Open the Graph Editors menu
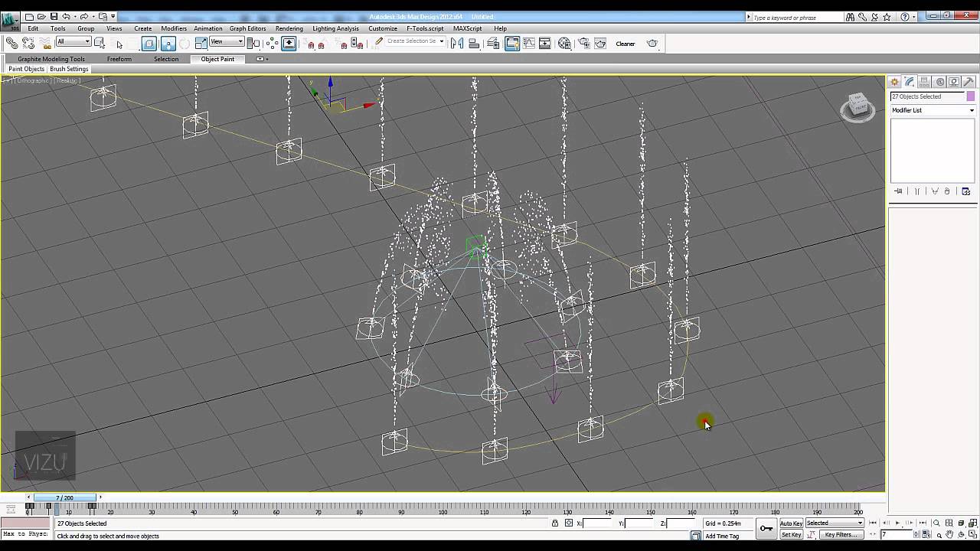The image size is (980, 551). (248, 28)
